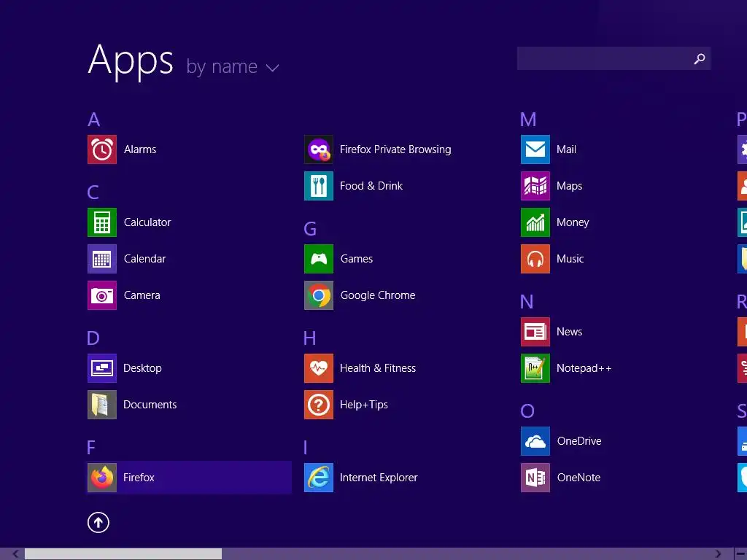This screenshot has height=560, width=747.
Task: Open the Alarms app icon
Action: point(102,149)
